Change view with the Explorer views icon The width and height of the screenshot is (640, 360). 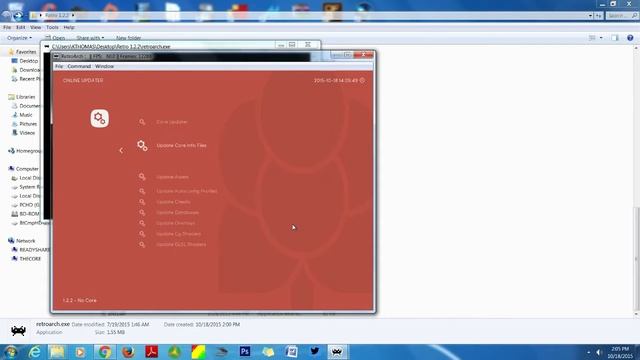point(592,38)
